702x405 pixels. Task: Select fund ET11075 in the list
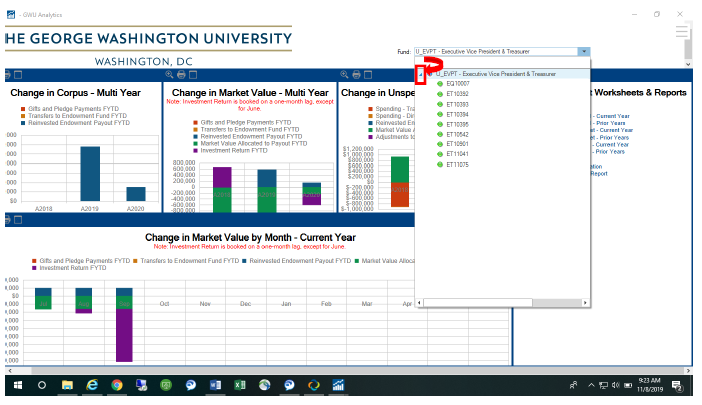click(x=457, y=165)
